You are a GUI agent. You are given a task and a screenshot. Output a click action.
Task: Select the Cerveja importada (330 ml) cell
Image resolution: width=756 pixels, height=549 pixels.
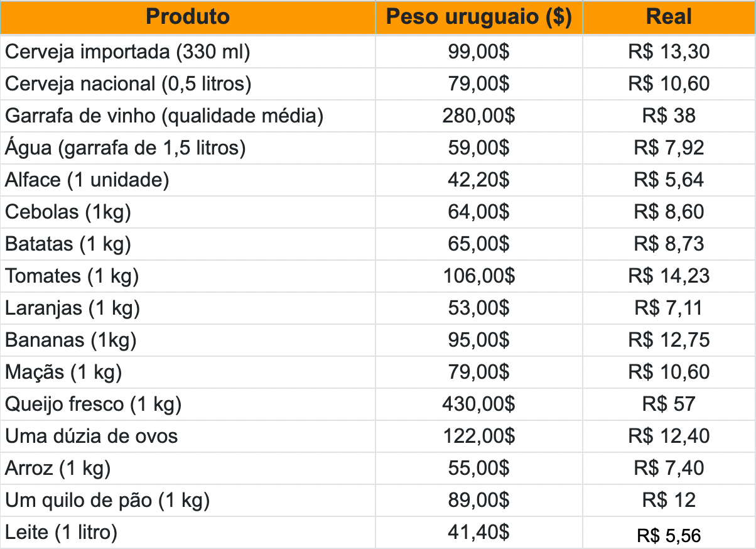coord(127,52)
